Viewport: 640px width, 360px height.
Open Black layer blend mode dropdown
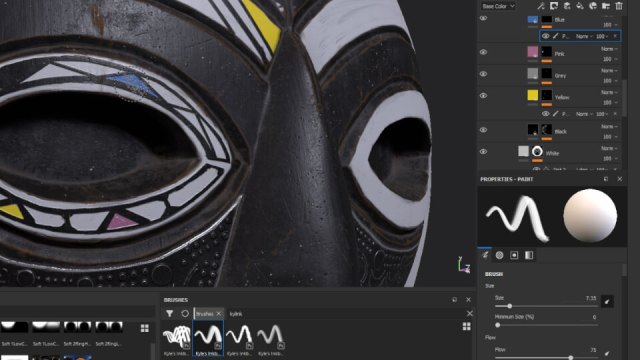[609, 127]
